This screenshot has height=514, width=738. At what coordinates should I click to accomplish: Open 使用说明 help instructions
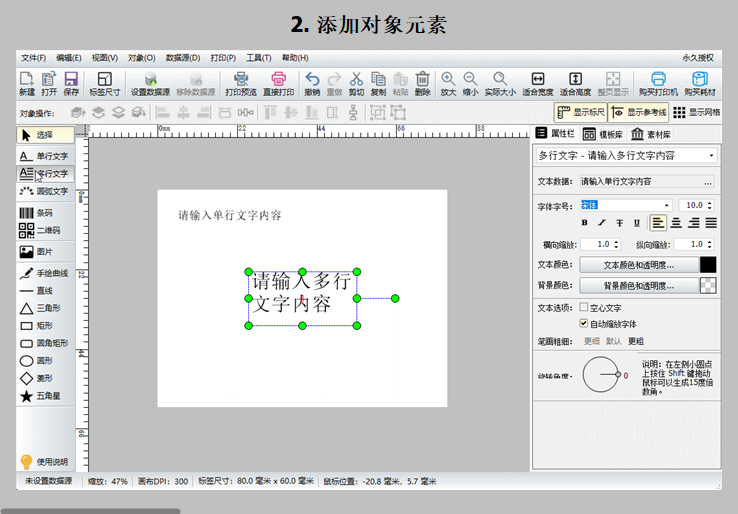coord(44,462)
